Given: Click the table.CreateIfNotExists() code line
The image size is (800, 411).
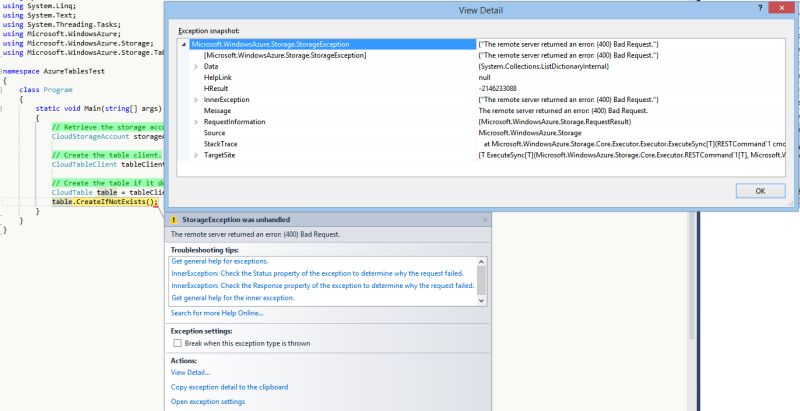Looking at the screenshot, I should click(105, 202).
